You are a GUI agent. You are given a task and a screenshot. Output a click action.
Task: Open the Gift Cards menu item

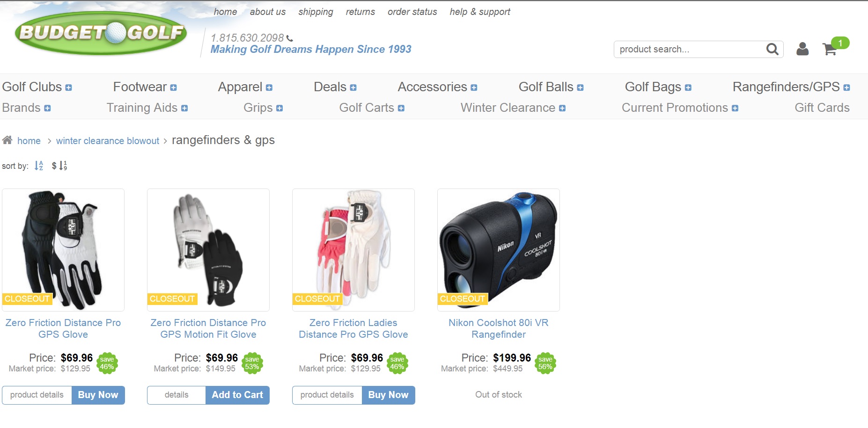pos(822,108)
